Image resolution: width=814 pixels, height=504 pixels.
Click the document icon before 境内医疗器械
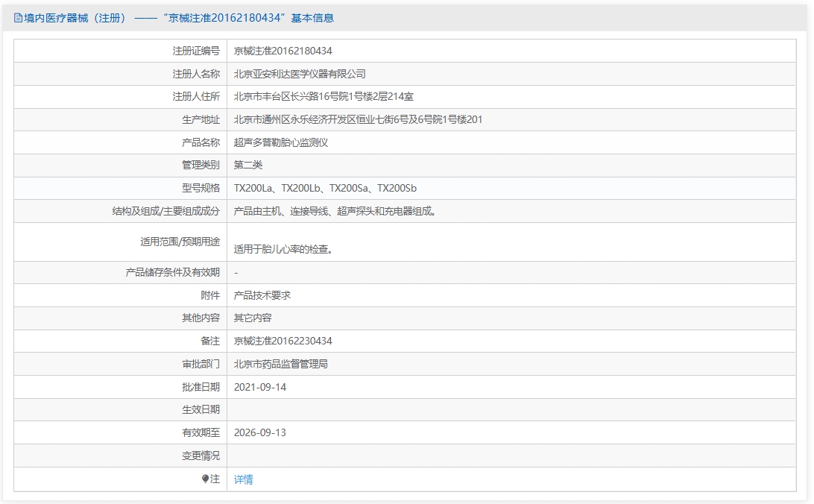pos(18,18)
